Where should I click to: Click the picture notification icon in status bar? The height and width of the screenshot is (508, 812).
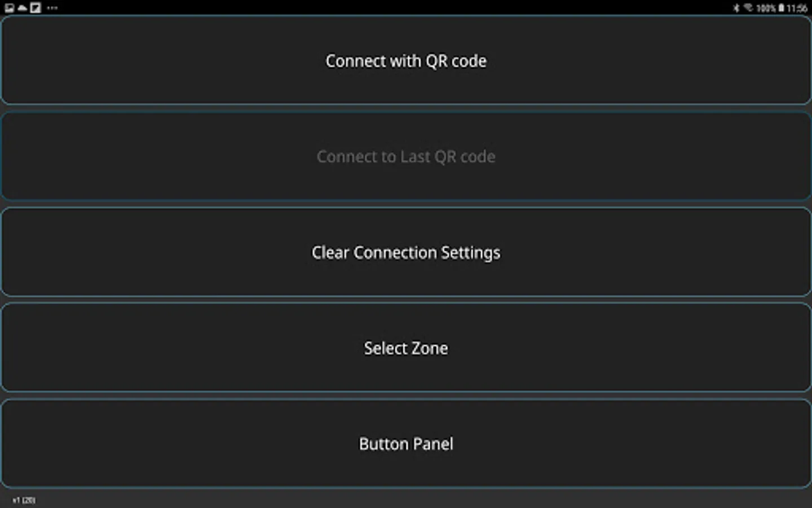[x=10, y=8]
